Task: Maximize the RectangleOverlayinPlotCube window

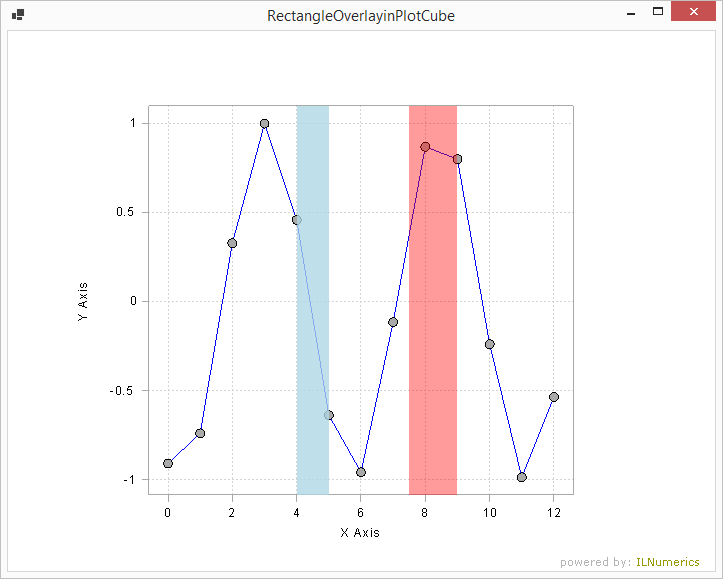Action: click(658, 12)
